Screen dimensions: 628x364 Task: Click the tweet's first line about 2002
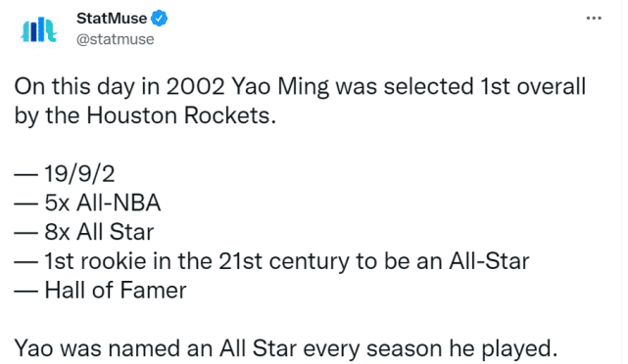pyautogui.click(x=300, y=87)
